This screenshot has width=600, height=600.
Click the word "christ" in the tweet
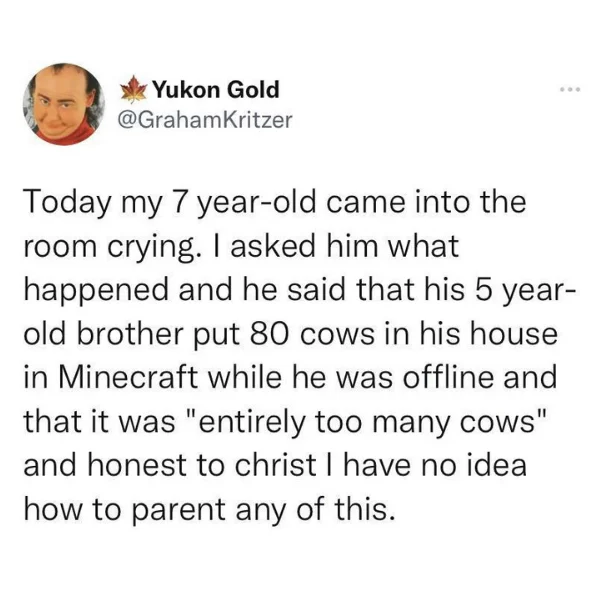pos(276,465)
